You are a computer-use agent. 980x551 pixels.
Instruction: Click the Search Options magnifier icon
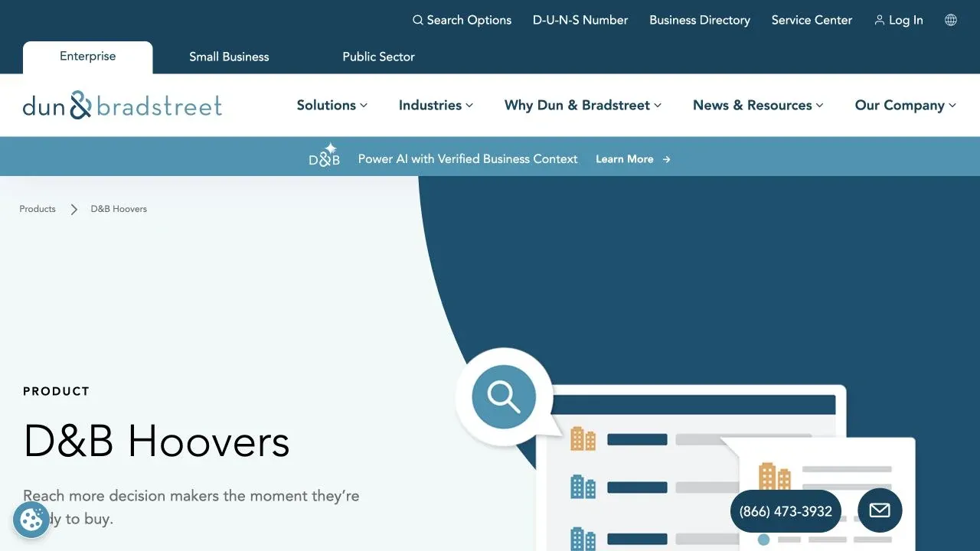[x=417, y=21]
